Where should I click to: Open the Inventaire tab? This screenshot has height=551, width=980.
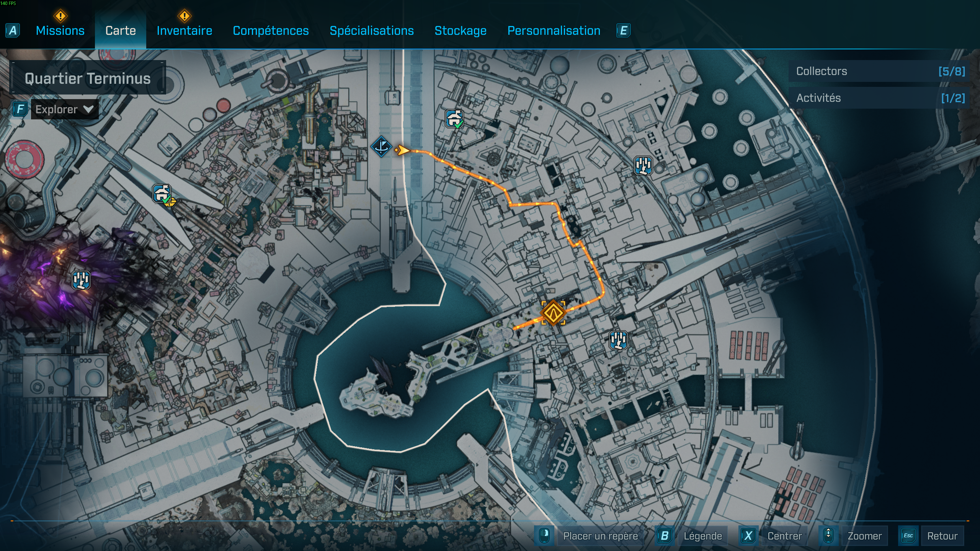[x=184, y=31]
